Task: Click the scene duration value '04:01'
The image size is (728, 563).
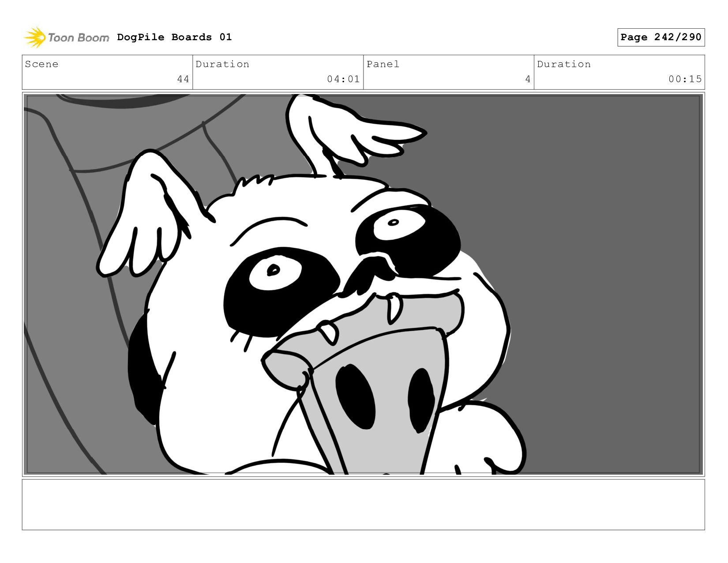Action: (x=343, y=79)
